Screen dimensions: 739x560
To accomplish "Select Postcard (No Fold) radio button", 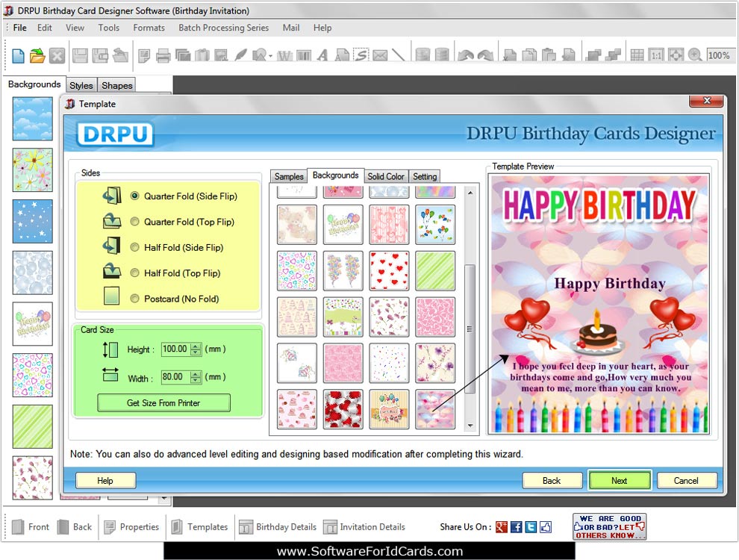I will coord(135,299).
